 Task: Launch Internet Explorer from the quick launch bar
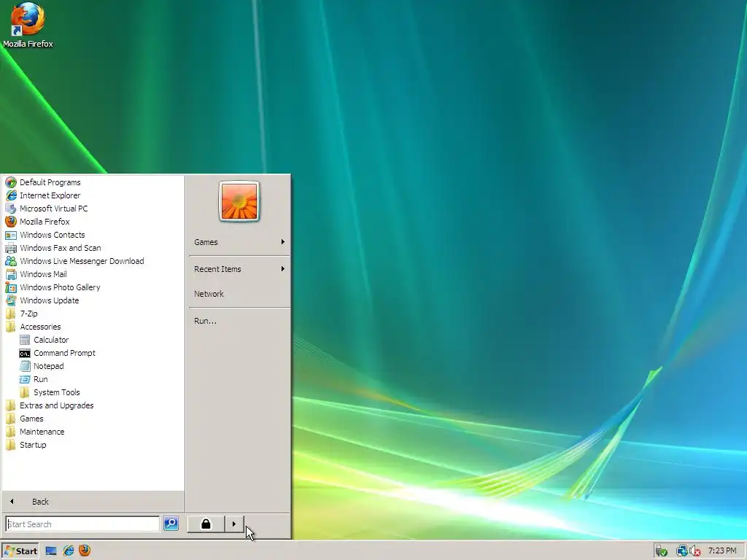(x=69, y=551)
